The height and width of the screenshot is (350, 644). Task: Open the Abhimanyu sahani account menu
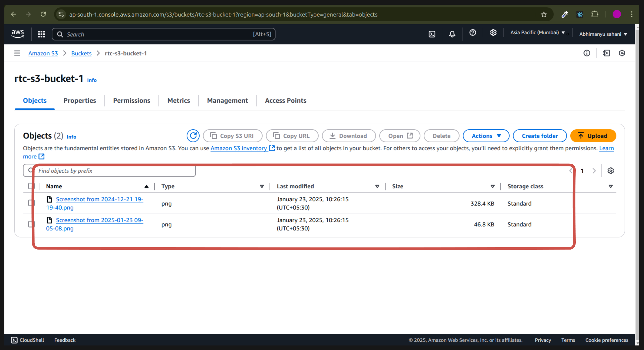[603, 34]
